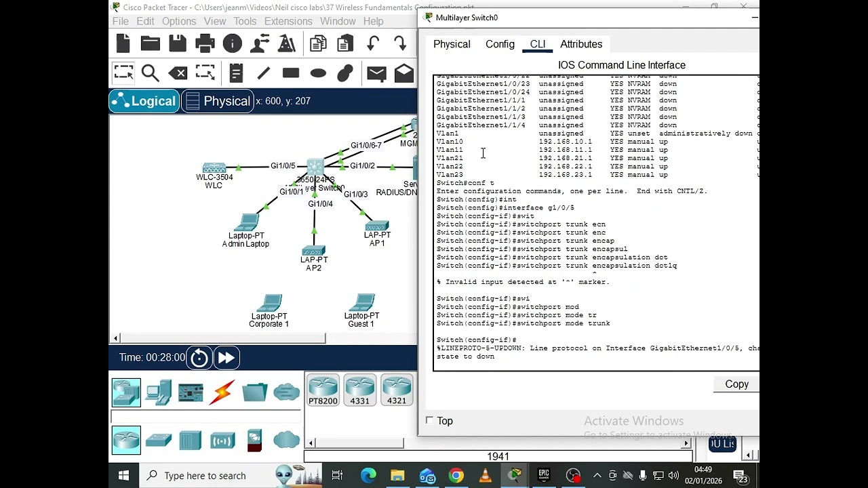Screen dimensions: 868x488
Task: Place a Note with the note tool
Action: pos(236,73)
